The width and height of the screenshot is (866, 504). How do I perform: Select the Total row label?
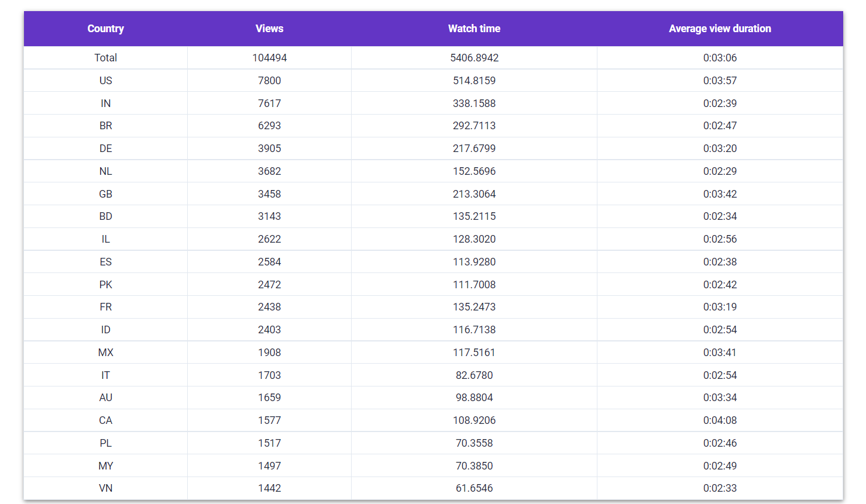coord(105,58)
